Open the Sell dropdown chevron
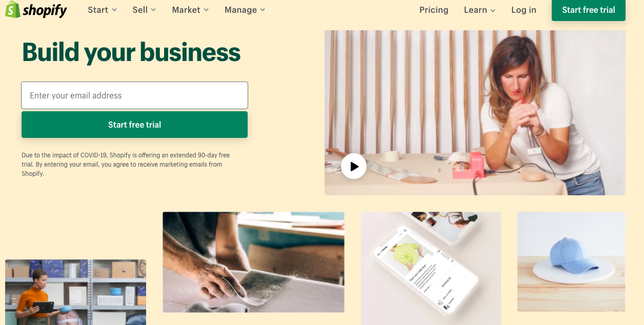 (153, 10)
